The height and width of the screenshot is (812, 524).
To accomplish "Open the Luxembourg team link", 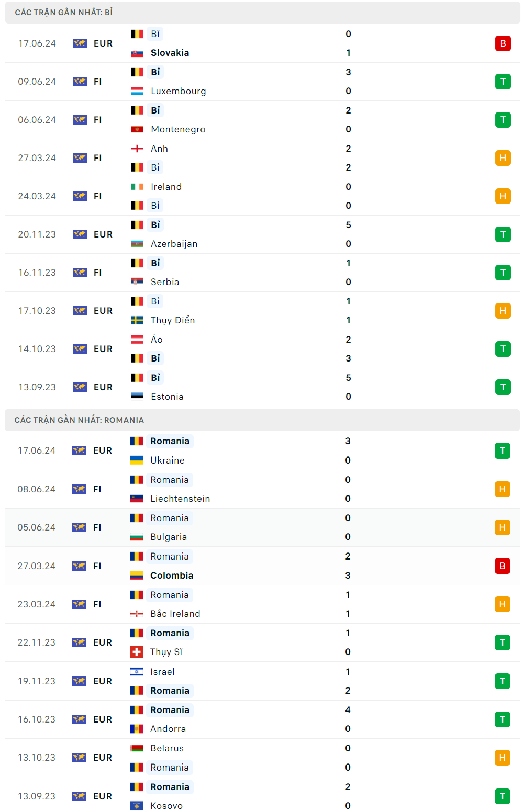I will pos(178,91).
